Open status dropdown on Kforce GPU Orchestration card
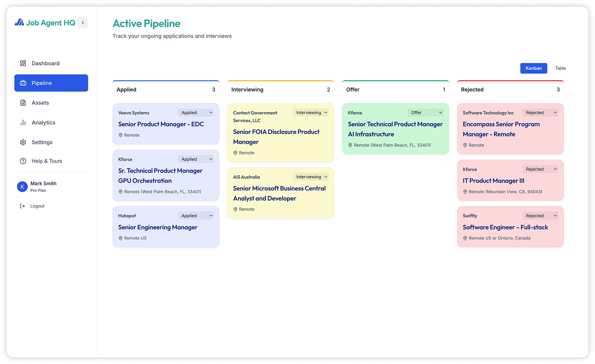Viewport: 595px width, 364px height. (x=196, y=159)
